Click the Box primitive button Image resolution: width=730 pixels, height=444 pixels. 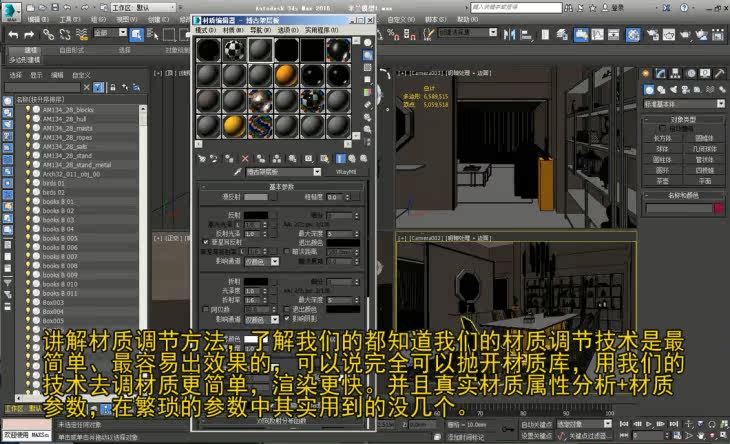click(x=662, y=138)
